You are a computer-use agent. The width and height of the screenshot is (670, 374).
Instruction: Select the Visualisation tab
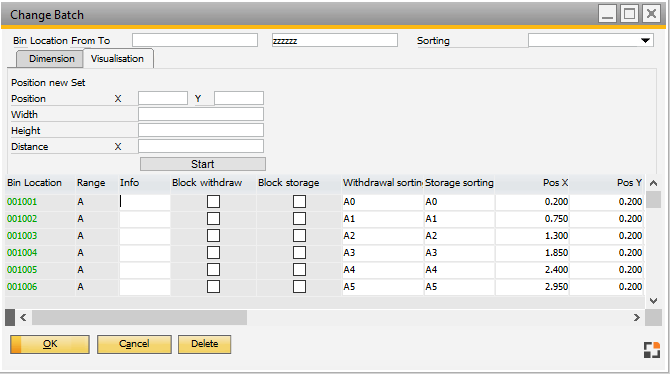[x=118, y=59]
